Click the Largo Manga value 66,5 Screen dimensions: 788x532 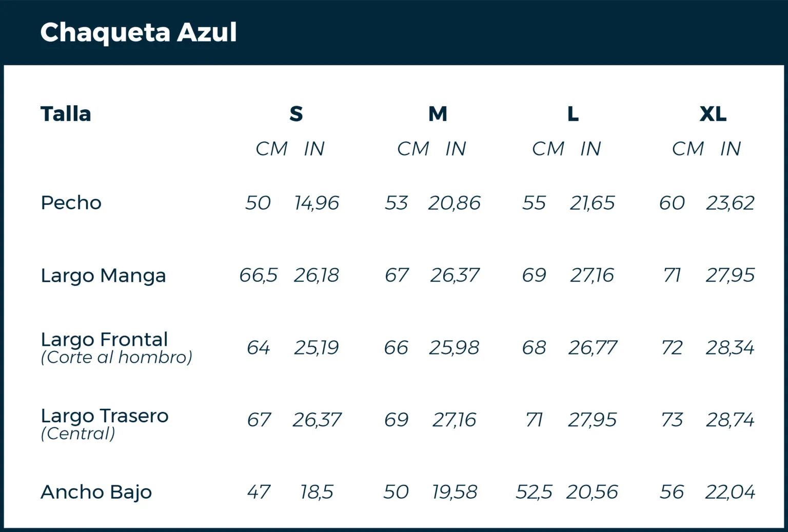[x=258, y=275]
